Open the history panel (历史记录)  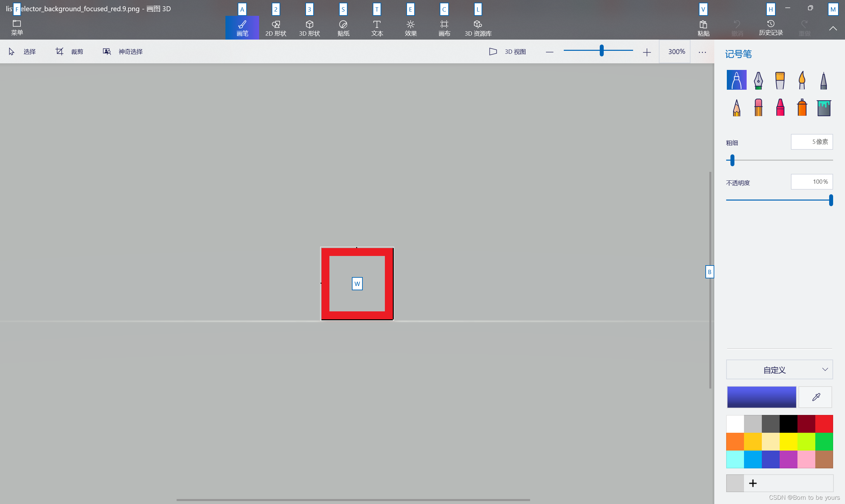[771, 28]
